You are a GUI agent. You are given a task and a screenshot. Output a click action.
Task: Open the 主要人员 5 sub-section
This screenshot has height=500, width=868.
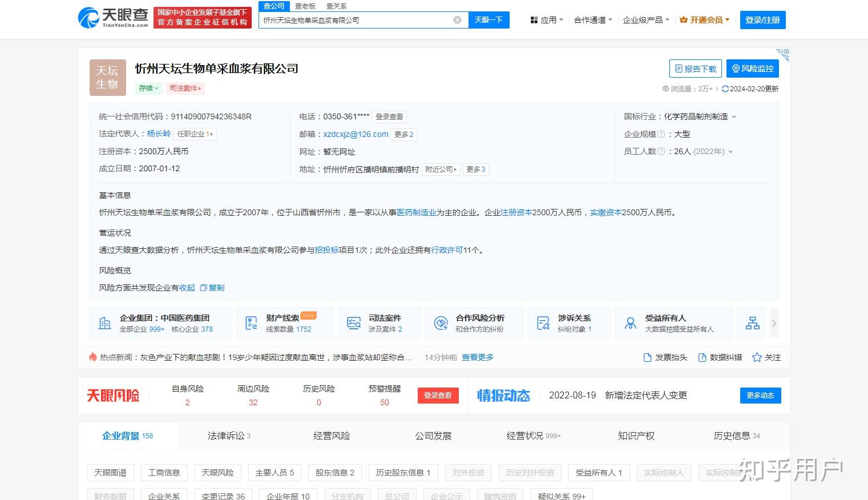274,473
